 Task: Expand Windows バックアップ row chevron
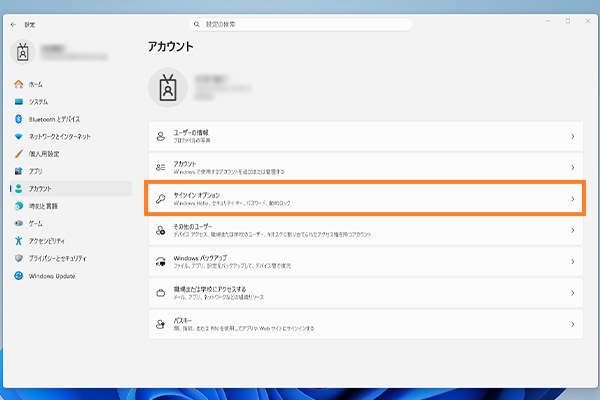pos(572,262)
